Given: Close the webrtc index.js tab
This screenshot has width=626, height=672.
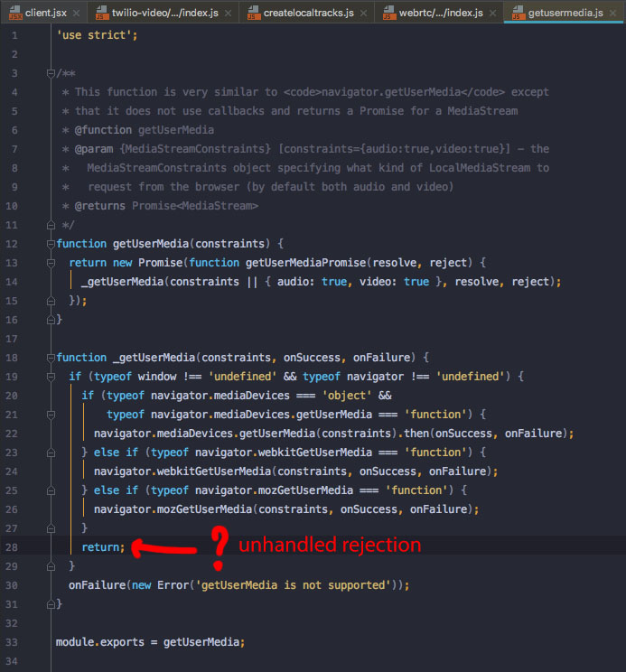Looking at the screenshot, I should 492,14.
